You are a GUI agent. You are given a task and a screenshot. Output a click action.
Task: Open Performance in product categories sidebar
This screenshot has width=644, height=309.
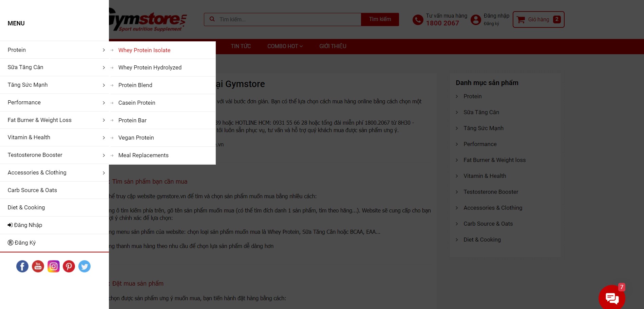(480, 144)
